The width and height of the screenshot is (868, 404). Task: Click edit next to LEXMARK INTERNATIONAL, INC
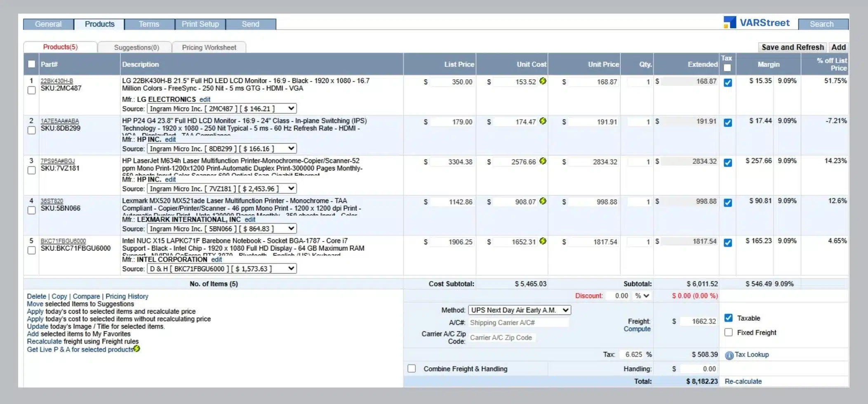point(250,220)
